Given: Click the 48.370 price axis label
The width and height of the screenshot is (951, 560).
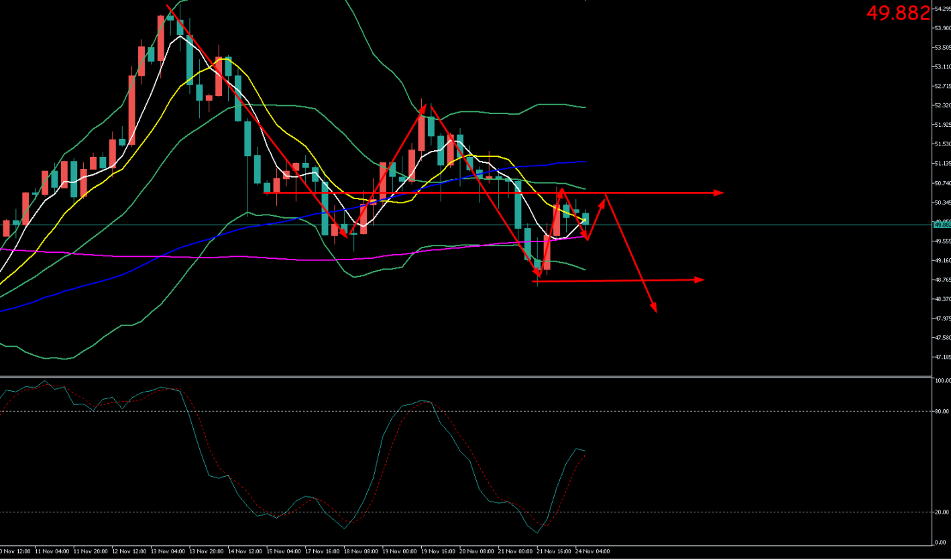Looking at the screenshot, I should click(x=942, y=299).
